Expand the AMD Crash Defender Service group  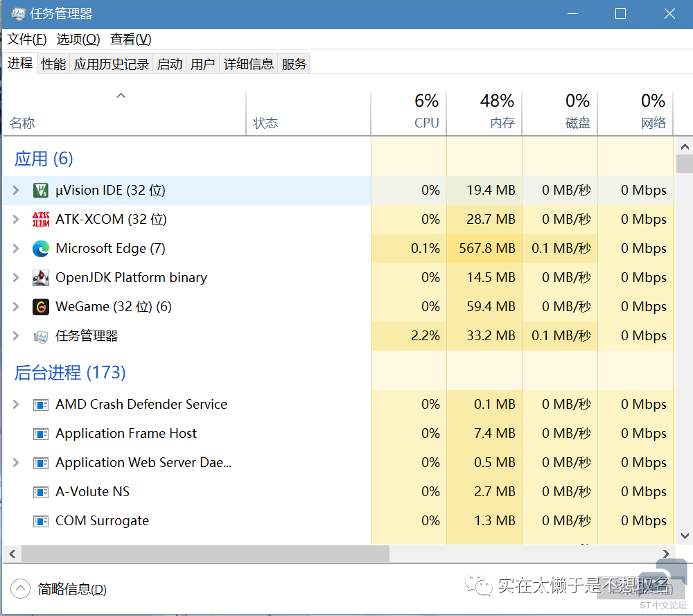(x=16, y=405)
